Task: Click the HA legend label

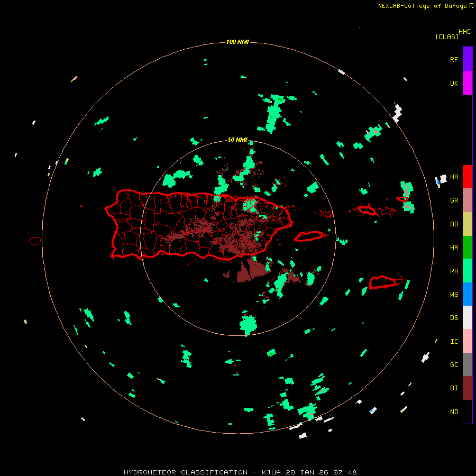Action: tap(454, 177)
